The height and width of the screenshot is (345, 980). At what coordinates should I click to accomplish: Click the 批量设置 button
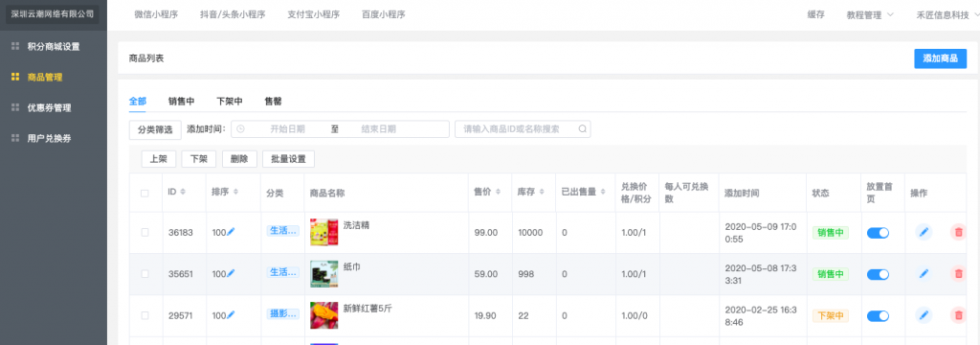(x=288, y=159)
